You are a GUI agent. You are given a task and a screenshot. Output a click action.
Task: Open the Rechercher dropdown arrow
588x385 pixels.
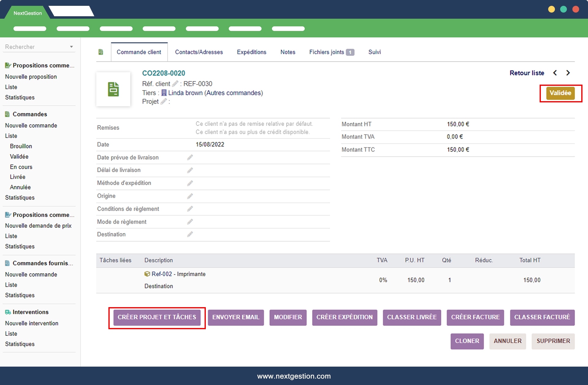pyautogui.click(x=71, y=47)
